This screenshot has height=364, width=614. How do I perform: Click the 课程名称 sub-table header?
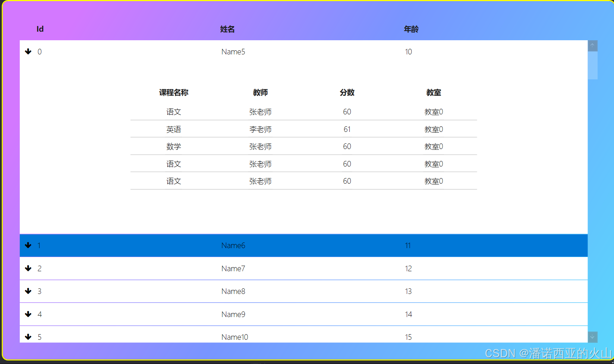click(174, 92)
